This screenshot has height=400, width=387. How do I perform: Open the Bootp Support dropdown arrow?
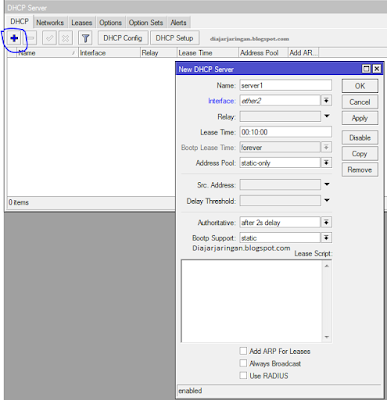[326, 238]
